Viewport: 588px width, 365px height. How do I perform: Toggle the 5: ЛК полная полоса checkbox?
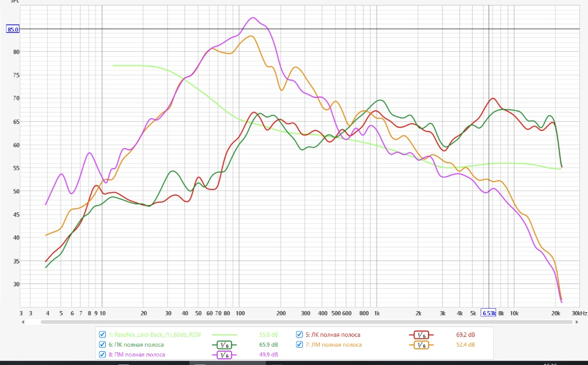(x=299, y=335)
